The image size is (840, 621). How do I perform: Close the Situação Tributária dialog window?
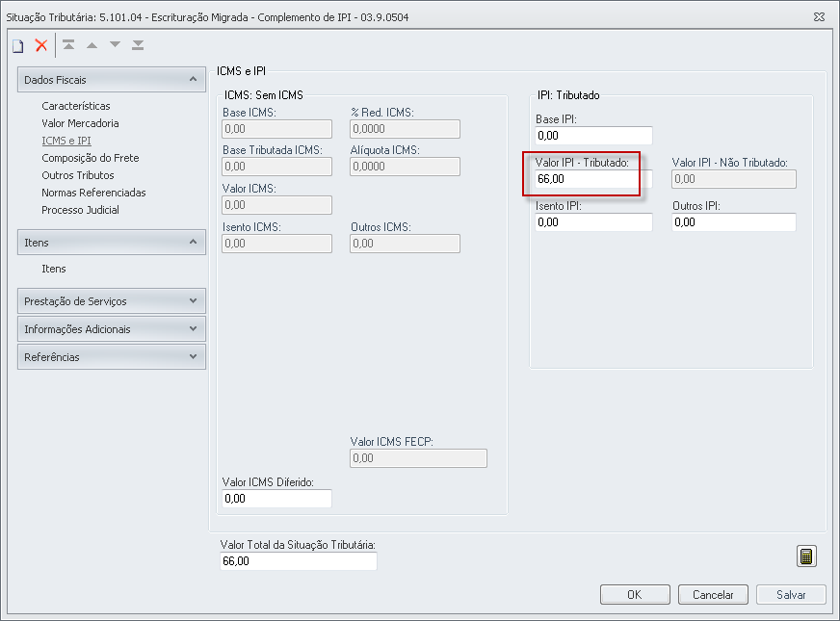(x=818, y=16)
